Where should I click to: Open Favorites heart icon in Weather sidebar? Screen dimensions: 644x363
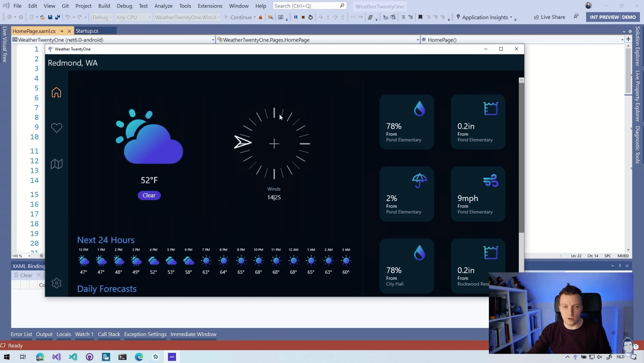(x=56, y=128)
